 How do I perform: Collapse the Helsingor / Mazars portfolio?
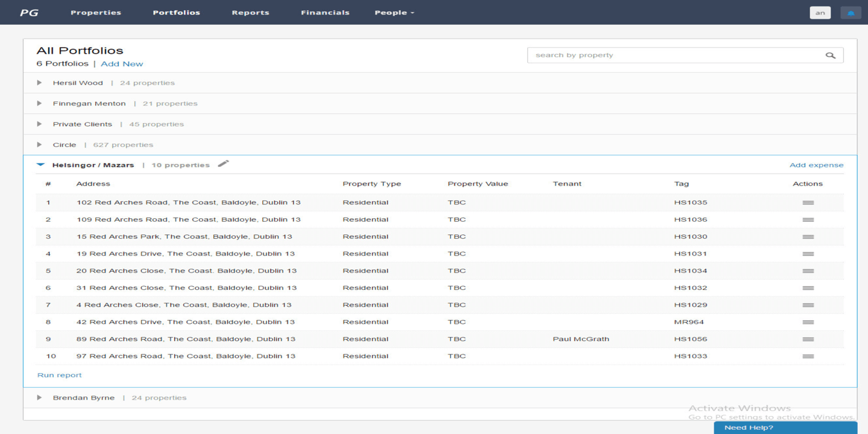(x=40, y=165)
